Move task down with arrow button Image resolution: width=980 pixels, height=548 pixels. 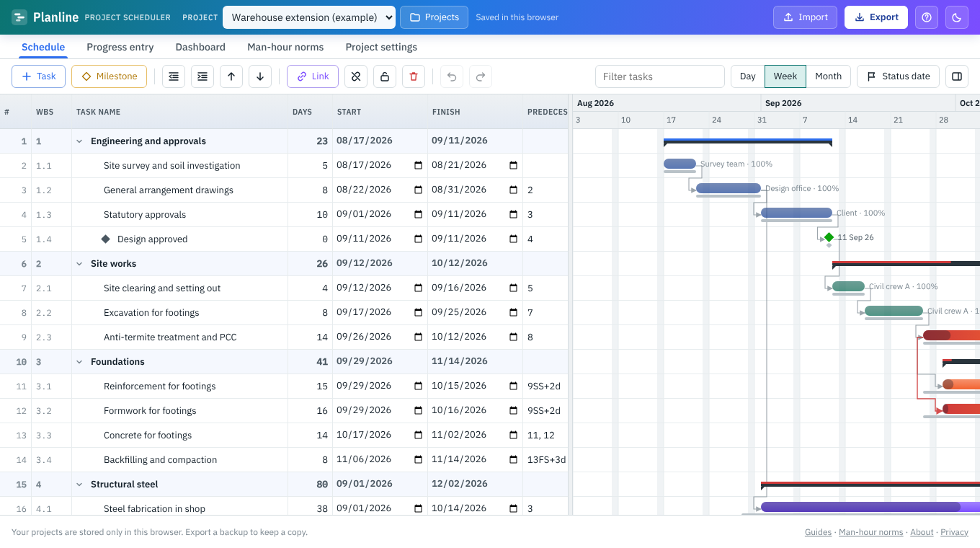point(260,76)
